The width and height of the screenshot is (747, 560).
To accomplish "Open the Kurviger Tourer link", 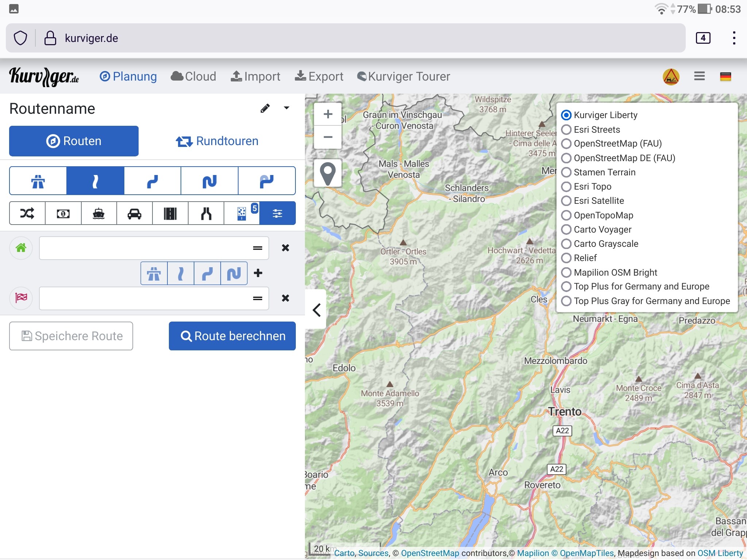I will [x=403, y=77].
